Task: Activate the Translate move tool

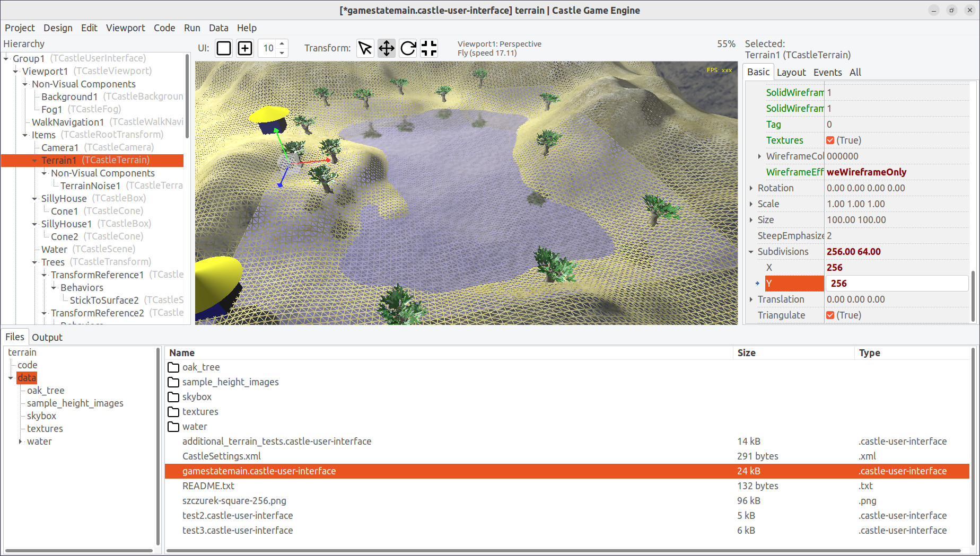Action: coord(386,48)
